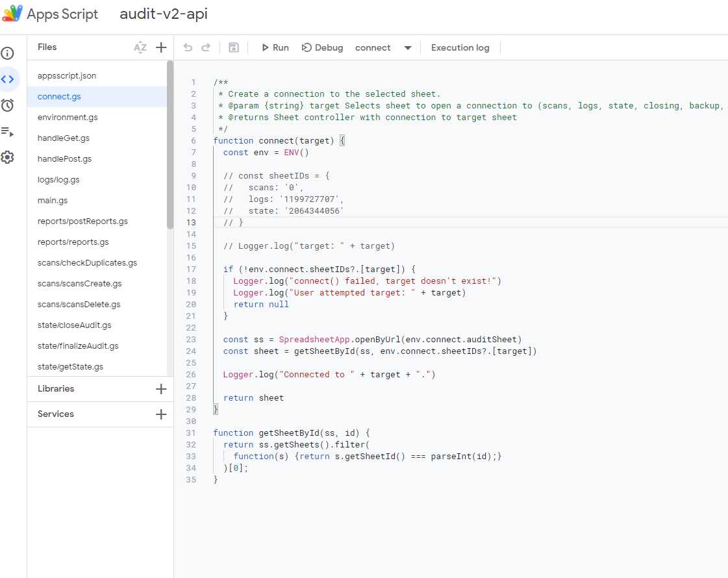Image resolution: width=728 pixels, height=578 pixels.
Task: Open main.gs file
Action: coord(53,201)
